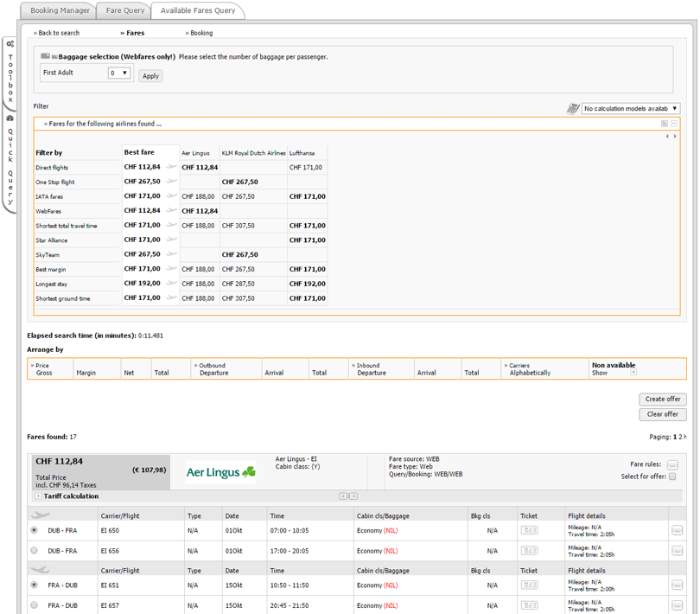Image resolution: width=700 pixels, height=614 pixels.
Task: Arrange fares by Net price
Action: pos(129,373)
